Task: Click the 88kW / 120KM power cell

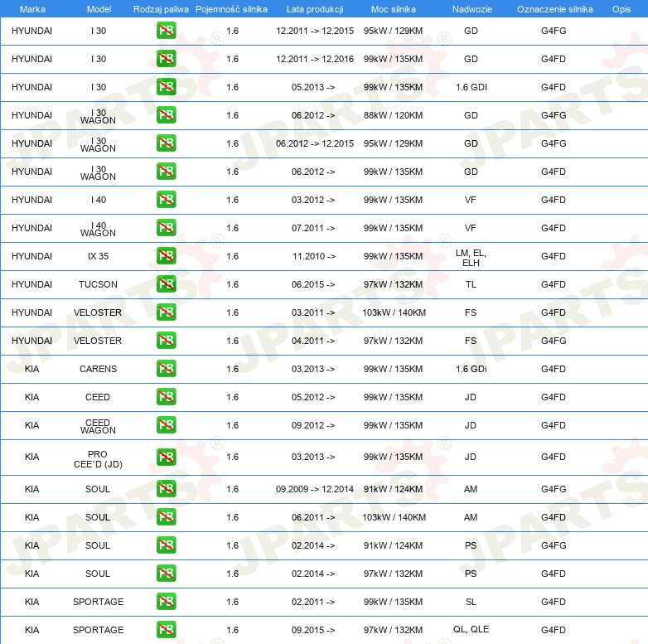Action: 393,115
